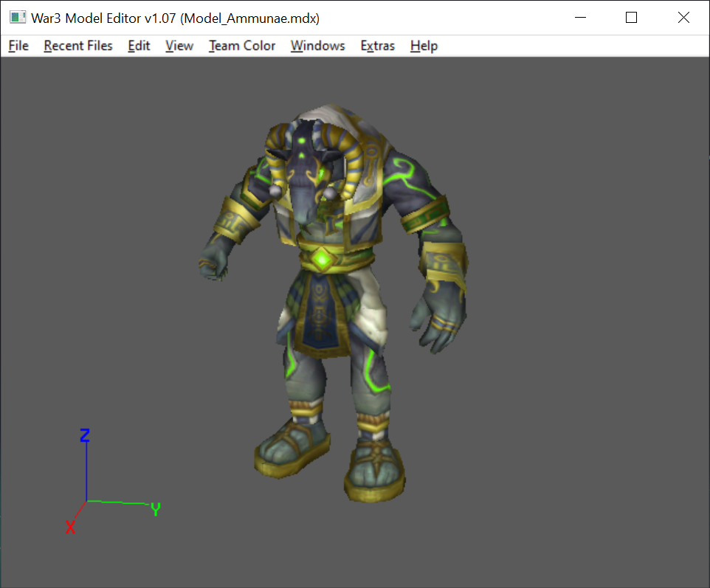Click the War3 Model Editor title bar icon

[18, 18]
